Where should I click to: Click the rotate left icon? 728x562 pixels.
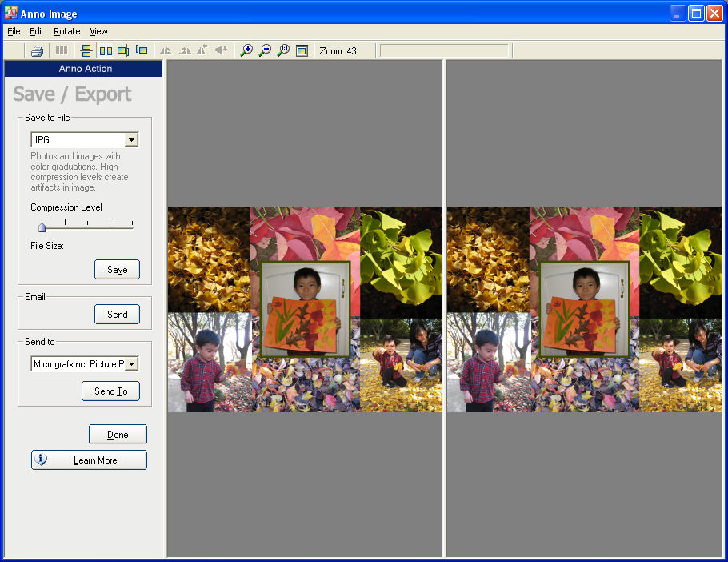(166, 50)
